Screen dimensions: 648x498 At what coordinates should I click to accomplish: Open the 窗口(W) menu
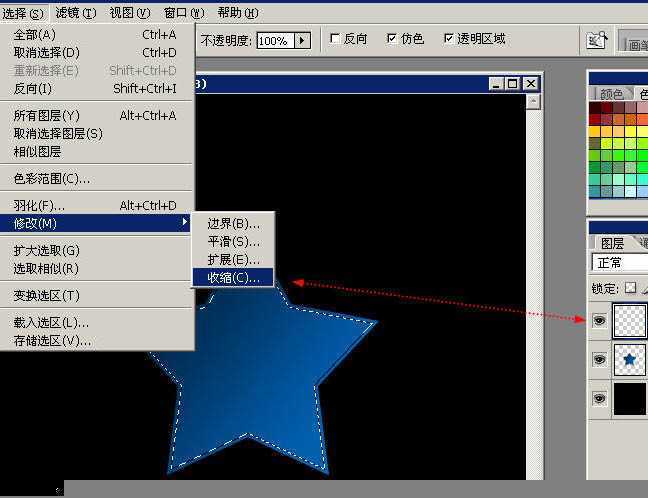(x=184, y=13)
